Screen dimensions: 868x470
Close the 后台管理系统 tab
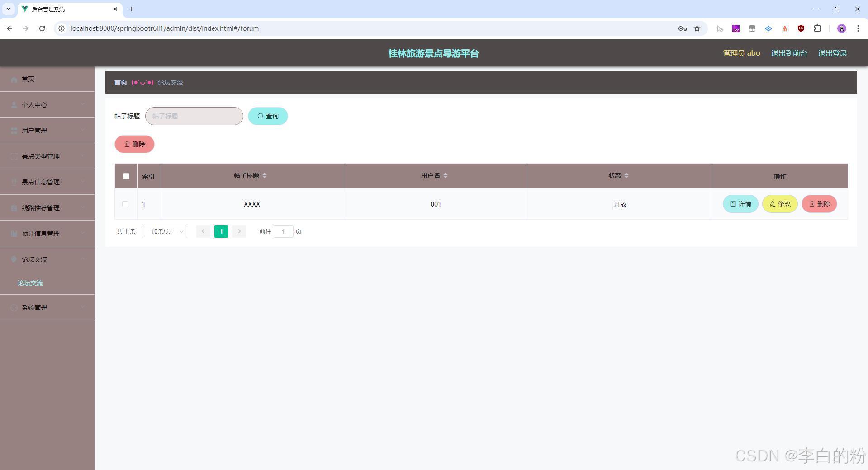tap(115, 9)
